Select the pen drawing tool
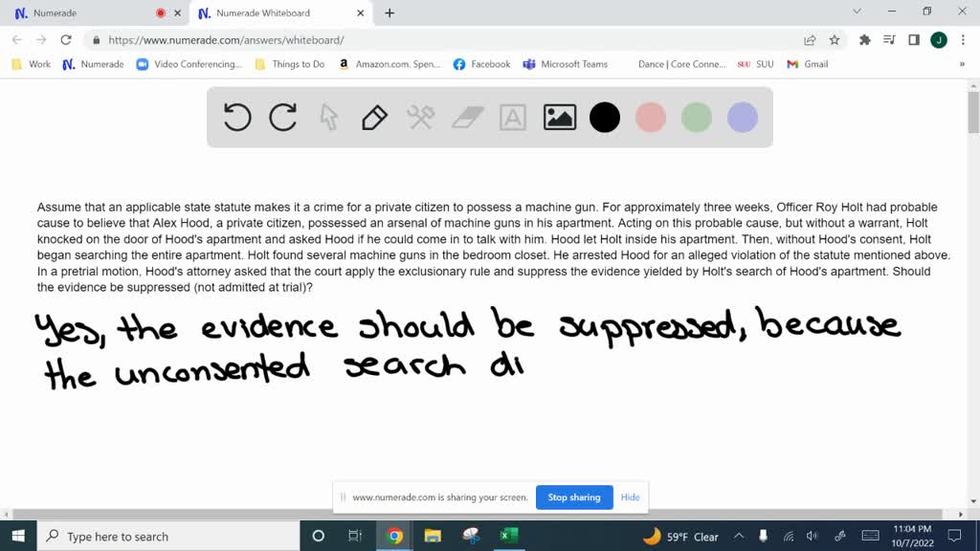Viewport: 980px width, 551px height. click(373, 117)
